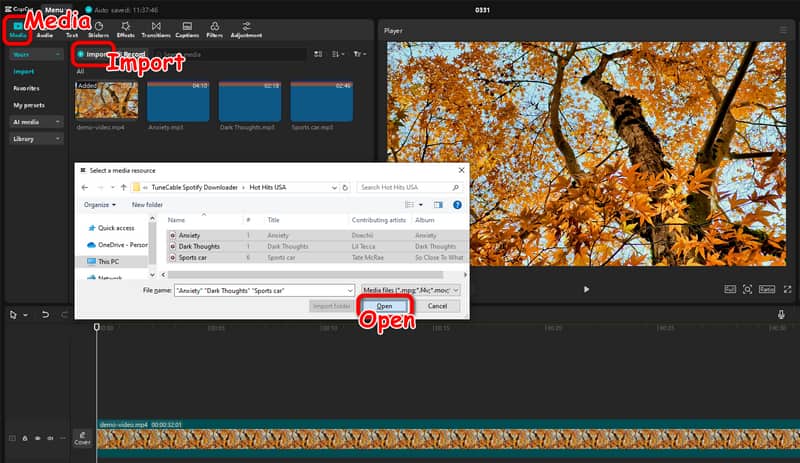This screenshot has width=800, height=463.
Task: Click the Search Hot Hits USA field
Action: click(x=410, y=187)
